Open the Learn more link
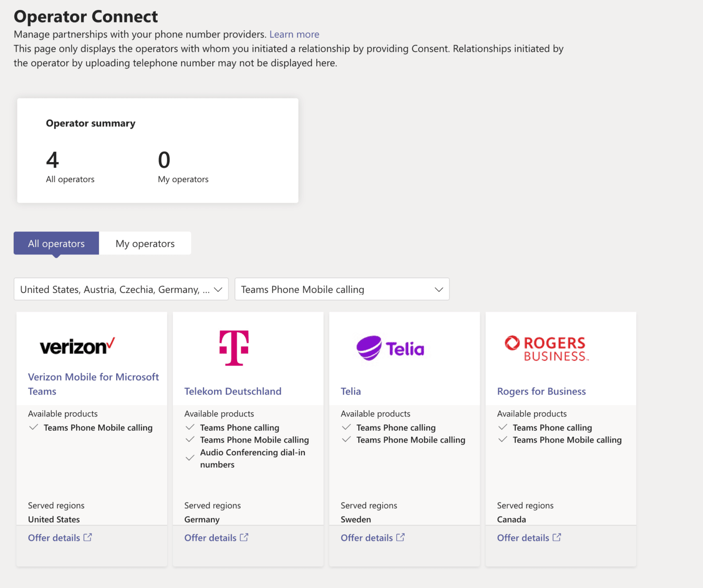 [x=294, y=34]
